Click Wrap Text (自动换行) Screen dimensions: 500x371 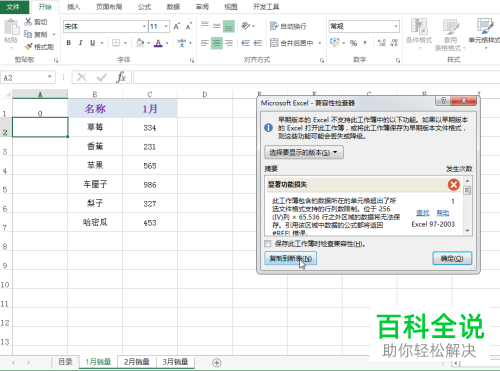coord(288,26)
